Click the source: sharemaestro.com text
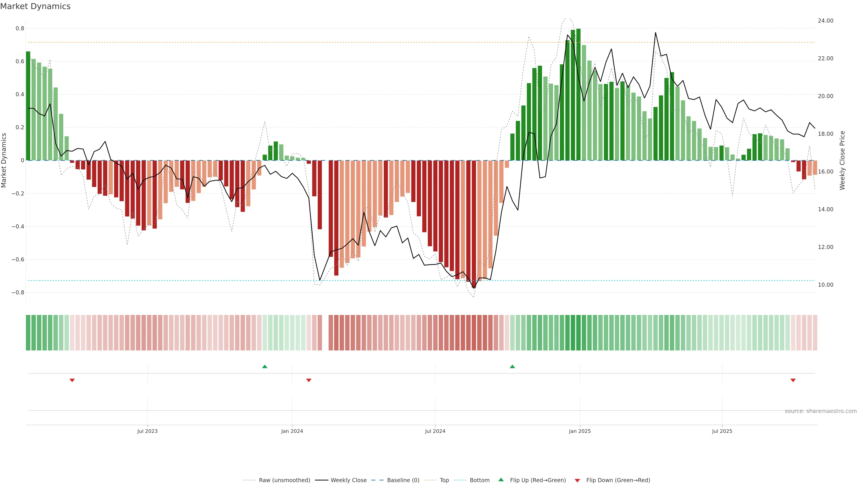The height and width of the screenshot is (488, 868). [x=821, y=411]
